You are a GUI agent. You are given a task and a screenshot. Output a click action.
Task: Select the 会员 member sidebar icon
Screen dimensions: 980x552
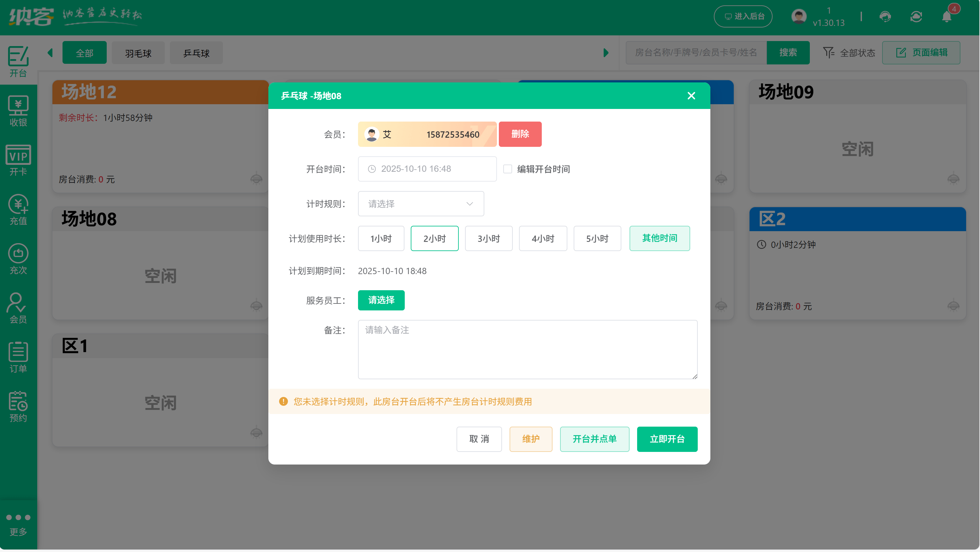(x=18, y=308)
